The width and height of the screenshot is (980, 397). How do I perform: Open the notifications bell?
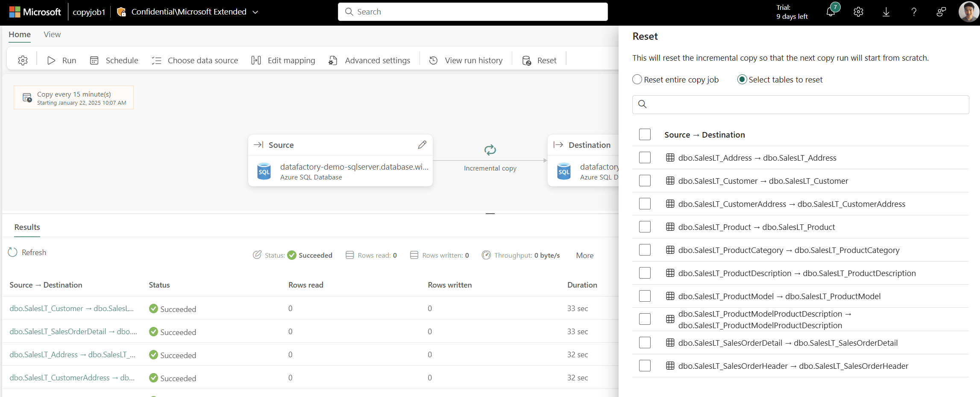[831, 12]
